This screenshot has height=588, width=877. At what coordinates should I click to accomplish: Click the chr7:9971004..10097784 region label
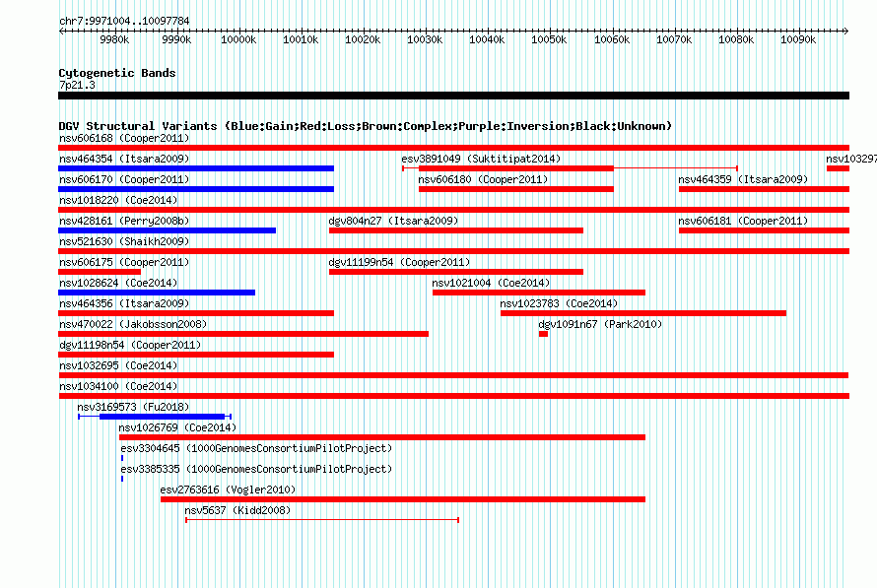pyautogui.click(x=124, y=21)
